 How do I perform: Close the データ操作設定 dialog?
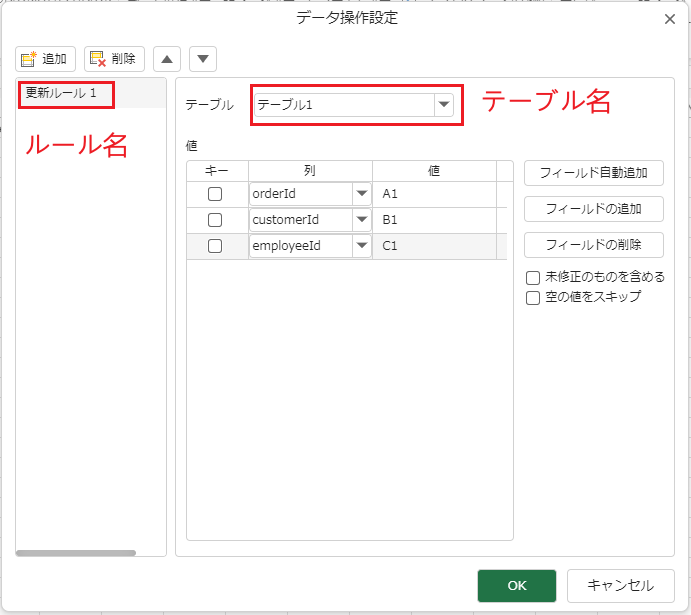coord(669,18)
